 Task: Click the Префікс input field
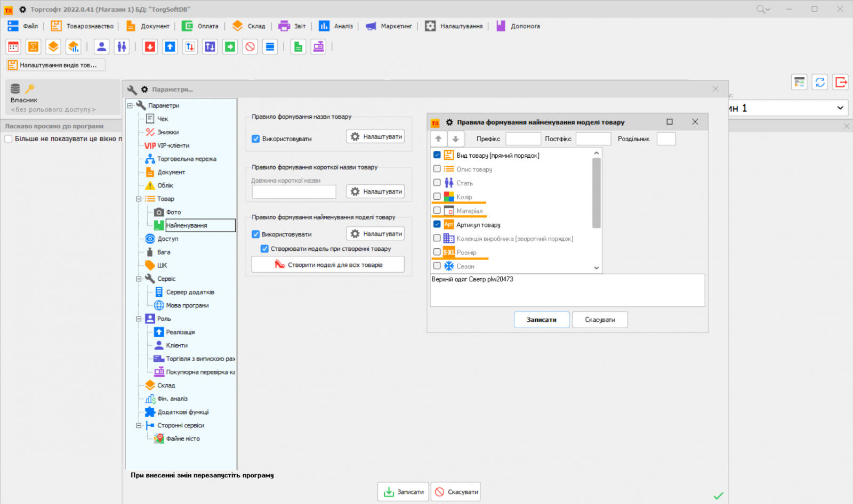(x=522, y=139)
